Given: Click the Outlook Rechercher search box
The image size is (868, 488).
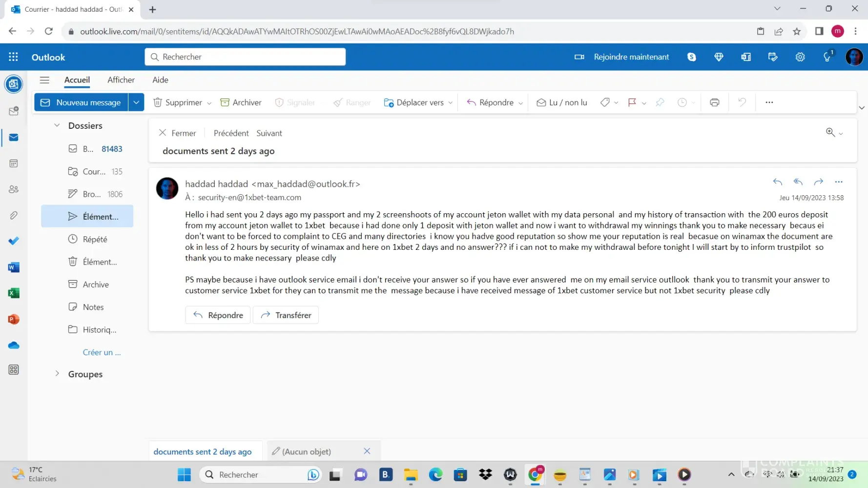Looking at the screenshot, I should pyautogui.click(x=245, y=57).
